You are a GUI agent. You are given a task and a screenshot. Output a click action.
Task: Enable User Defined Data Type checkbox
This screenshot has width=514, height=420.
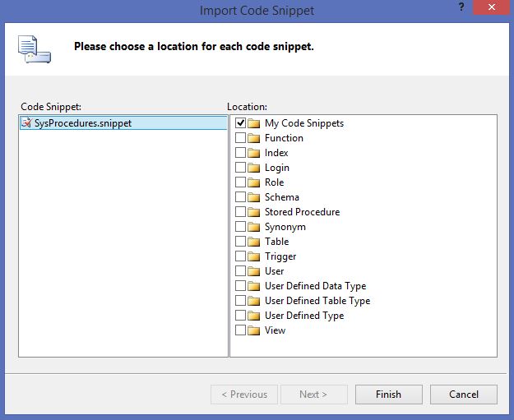[x=240, y=286]
